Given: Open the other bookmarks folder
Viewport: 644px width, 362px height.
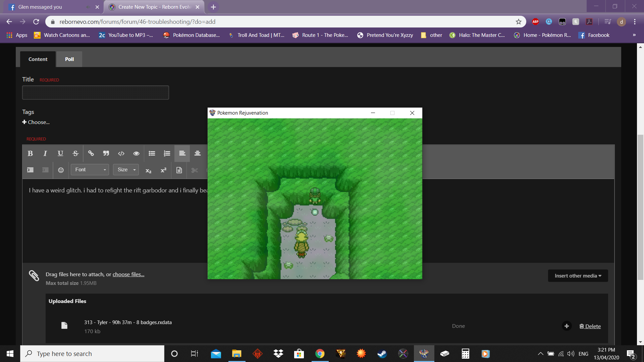Looking at the screenshot, I should pos(432,35).
